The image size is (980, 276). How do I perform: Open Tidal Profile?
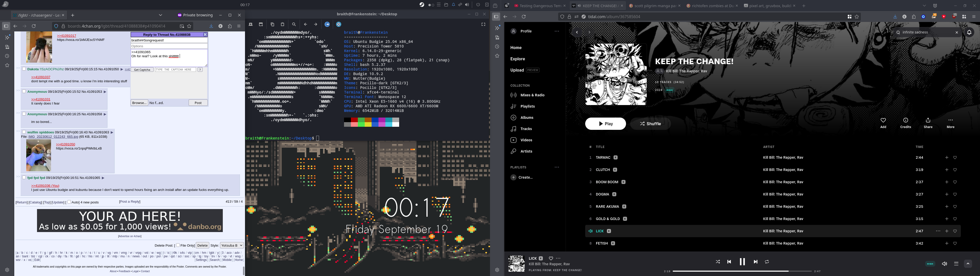[522, 31]
